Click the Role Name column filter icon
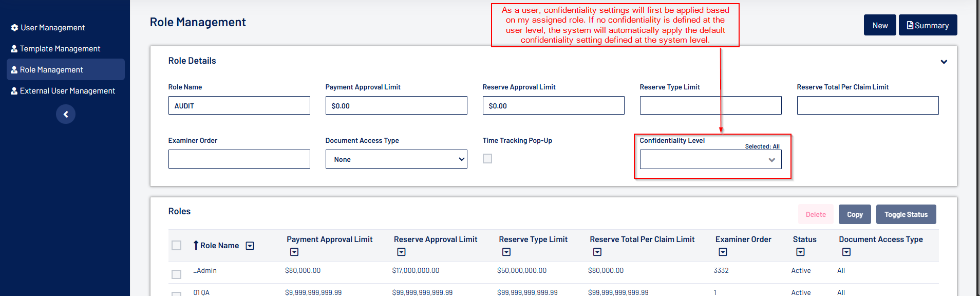 tap(250, 246)
